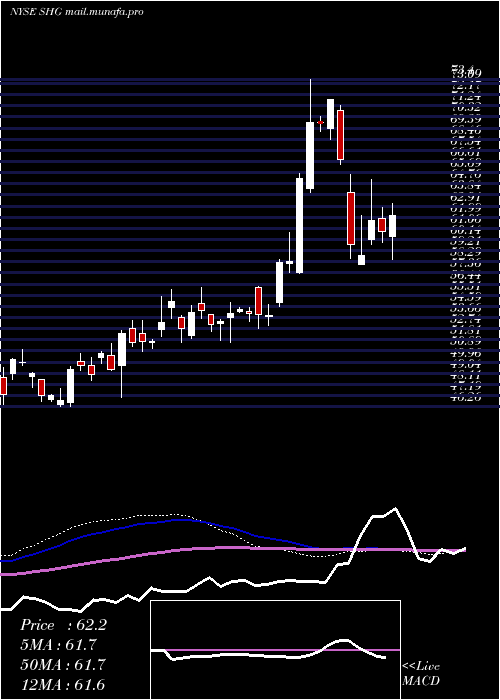The height and width of the screenshot is (700, 500).
Task: Click inside the Live MACD inset chart
Action: pos(275,650)
